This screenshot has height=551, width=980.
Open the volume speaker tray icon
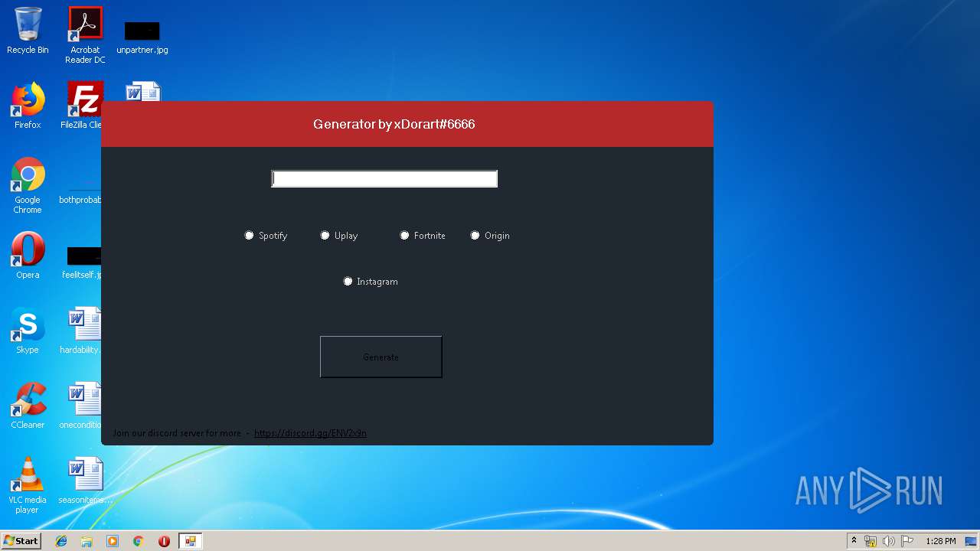(x=889, y=541)
